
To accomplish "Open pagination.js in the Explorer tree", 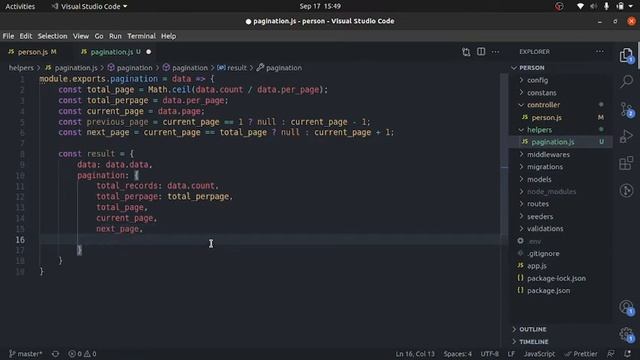I will [561, 142].
